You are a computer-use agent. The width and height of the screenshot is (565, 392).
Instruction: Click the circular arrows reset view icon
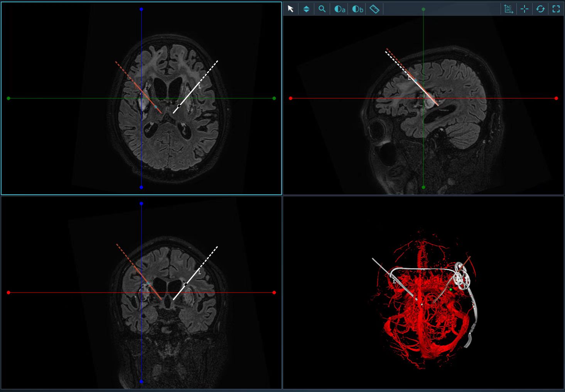[540, 9]
